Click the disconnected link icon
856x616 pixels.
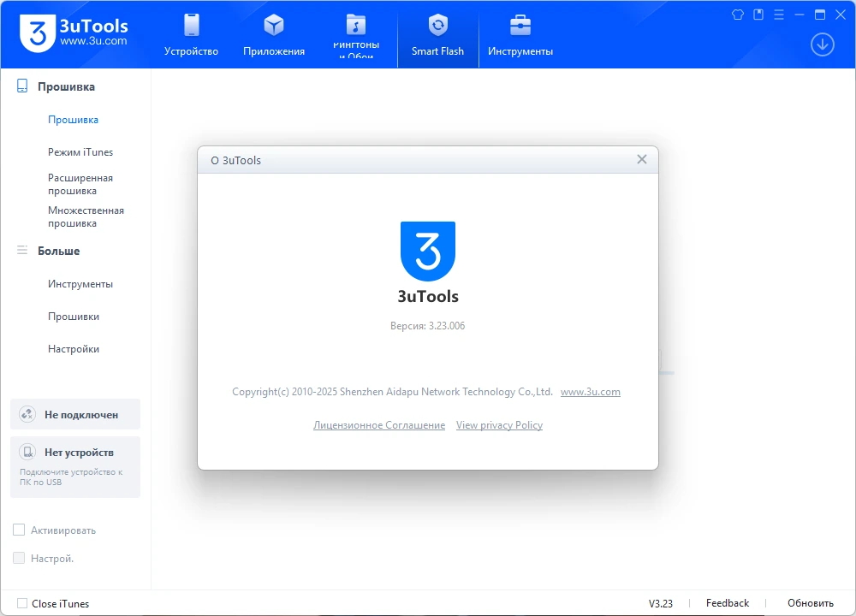coord(27,414)
